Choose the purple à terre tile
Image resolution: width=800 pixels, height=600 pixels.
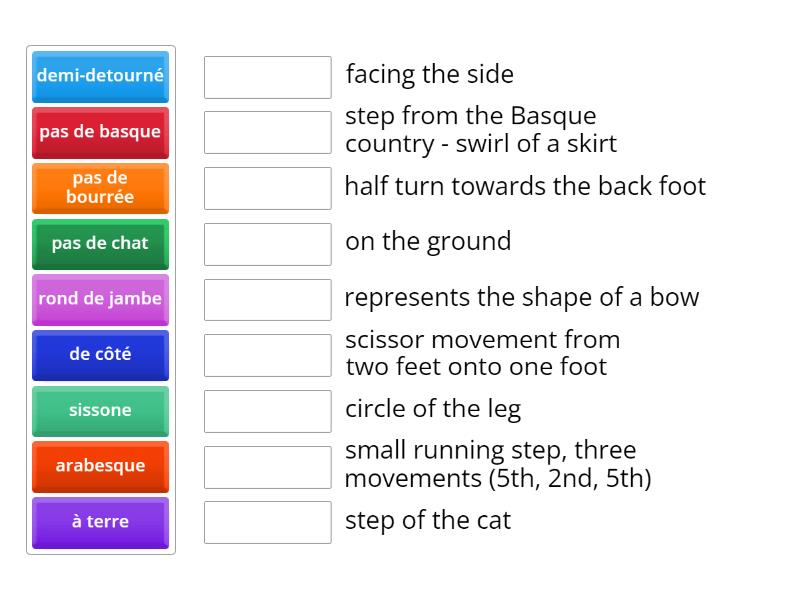pos(101,523)
